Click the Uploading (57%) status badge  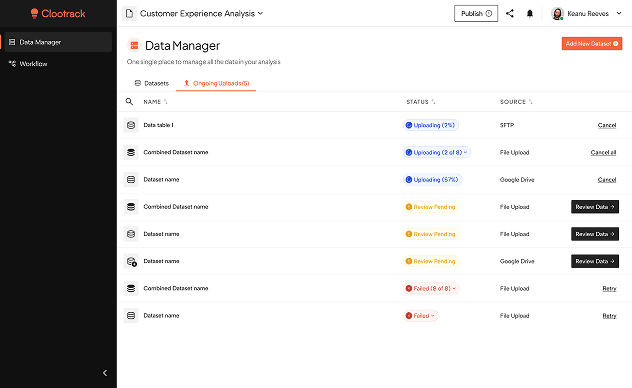tap(432, 180)
